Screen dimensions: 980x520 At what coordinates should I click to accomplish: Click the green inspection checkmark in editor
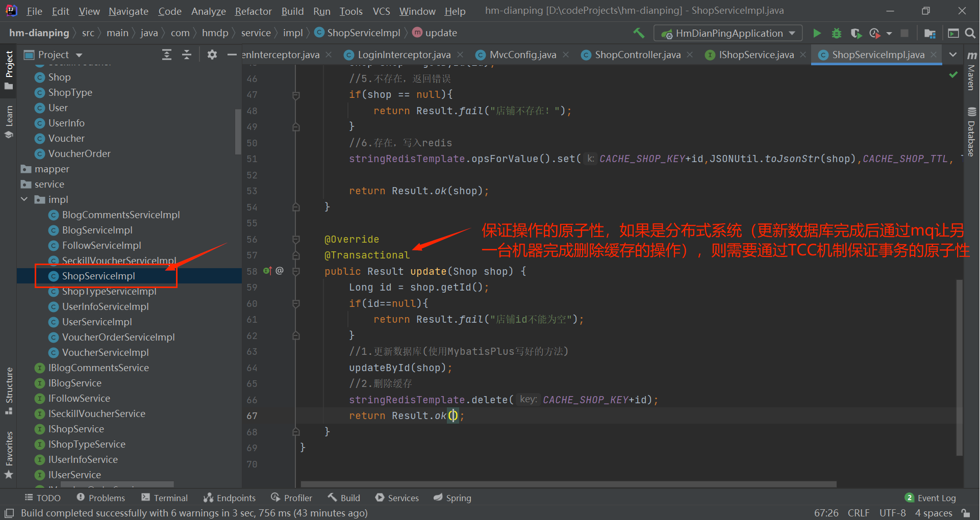pos(953,75)
